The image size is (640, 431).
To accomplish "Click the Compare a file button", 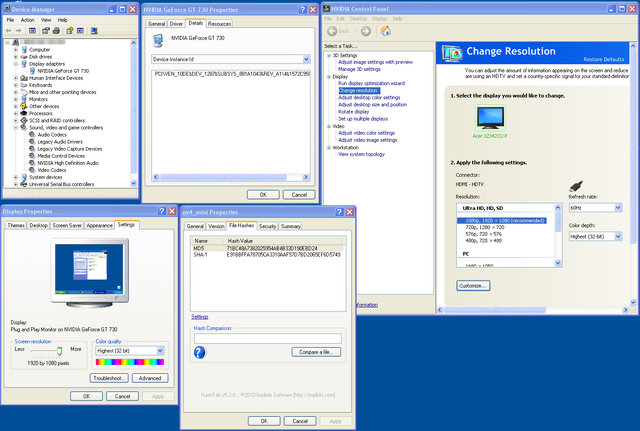I will click(316, 352).
